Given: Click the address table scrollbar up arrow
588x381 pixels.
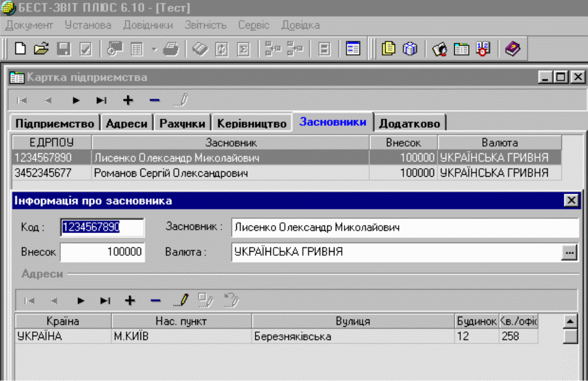Looking at the screenshot, I should coord(570,320).
